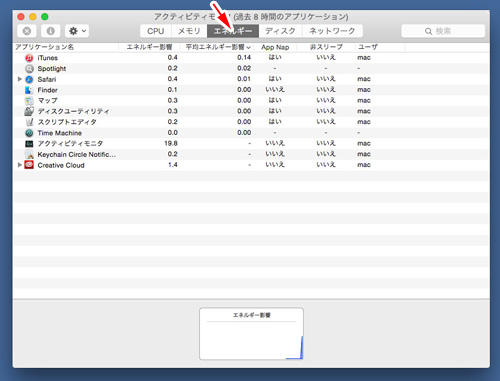Viewport: 500px width, 381px height.
Task: Sort by App Nap column header
Action: click(275, 47)
